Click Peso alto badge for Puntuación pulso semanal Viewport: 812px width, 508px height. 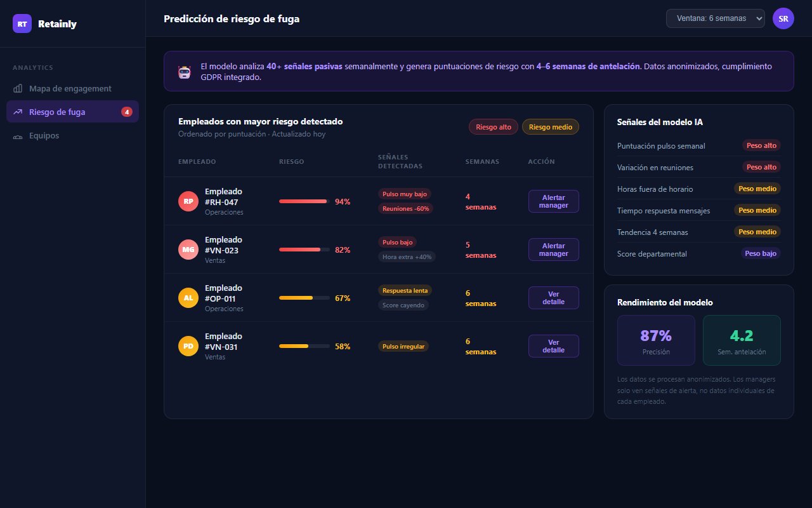[x=761, y=145]
